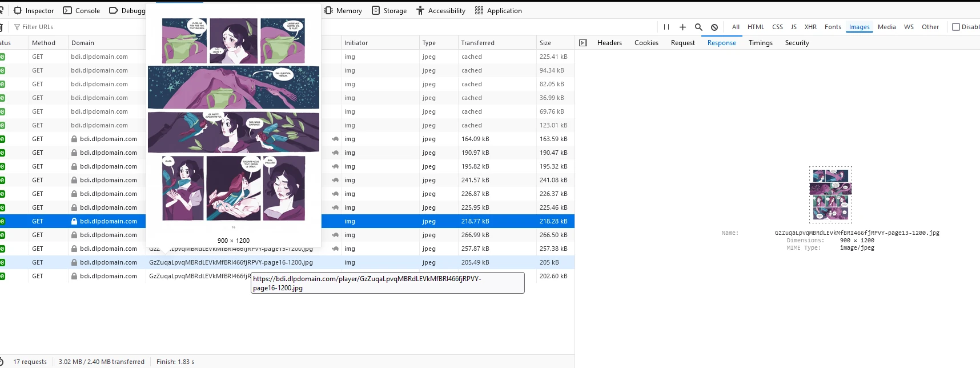The height and width of the screenshot is (368, 980).
Task: Switch to the Accessibility tab
Action: pos(441,10)
